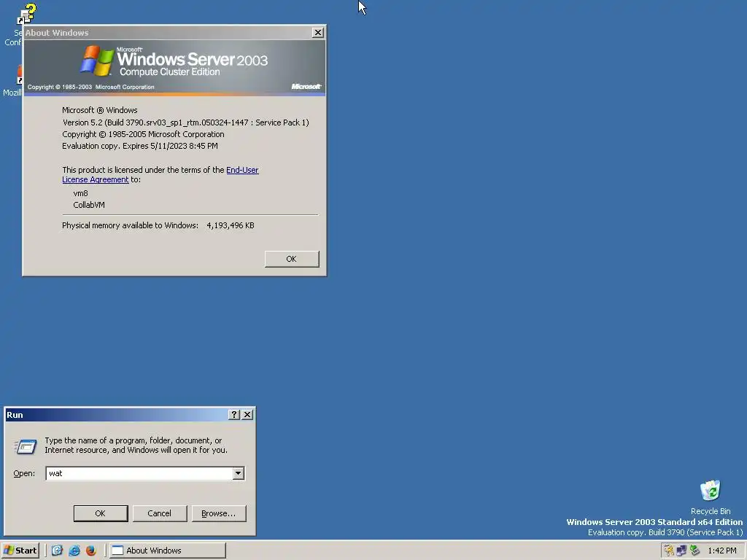Click the Run dialog title bar

pyautogui.click(x=116, y=415)
